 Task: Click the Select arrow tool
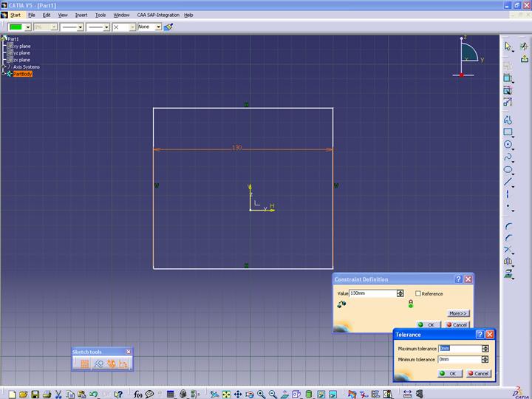[508, 46]
